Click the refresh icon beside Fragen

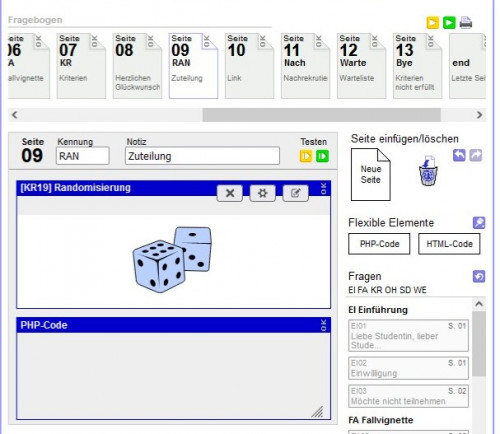click(x=479, y=276)
